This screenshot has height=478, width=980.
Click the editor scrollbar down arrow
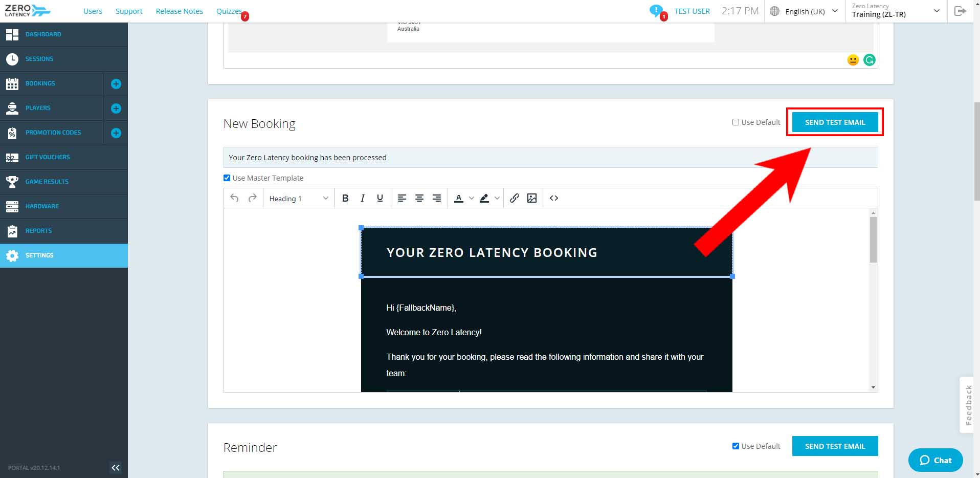[x=873, y=387]
